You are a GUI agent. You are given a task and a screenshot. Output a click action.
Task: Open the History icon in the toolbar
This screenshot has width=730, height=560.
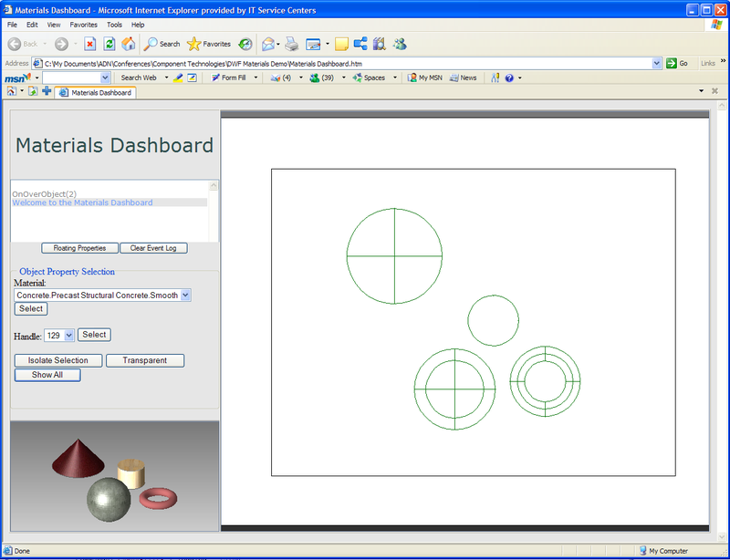click(x=245, y=44)
